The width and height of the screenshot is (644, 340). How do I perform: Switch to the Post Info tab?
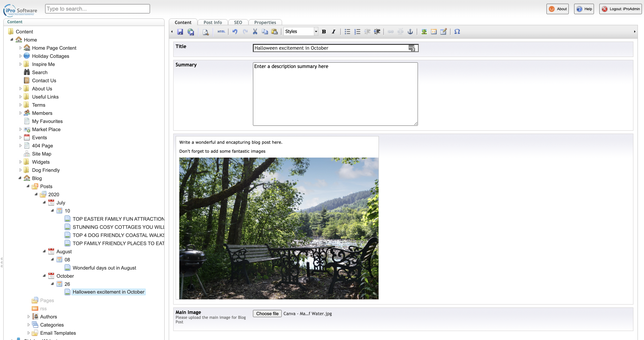click(212, 22)
